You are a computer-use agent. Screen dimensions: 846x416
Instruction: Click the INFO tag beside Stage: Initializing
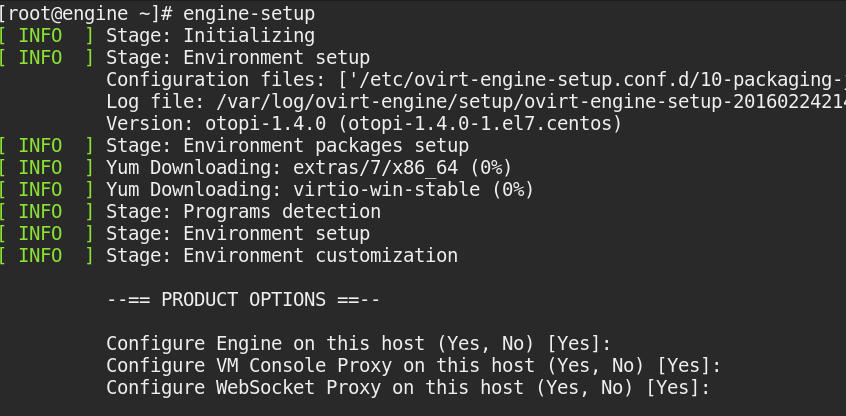(x=40, y=36)
